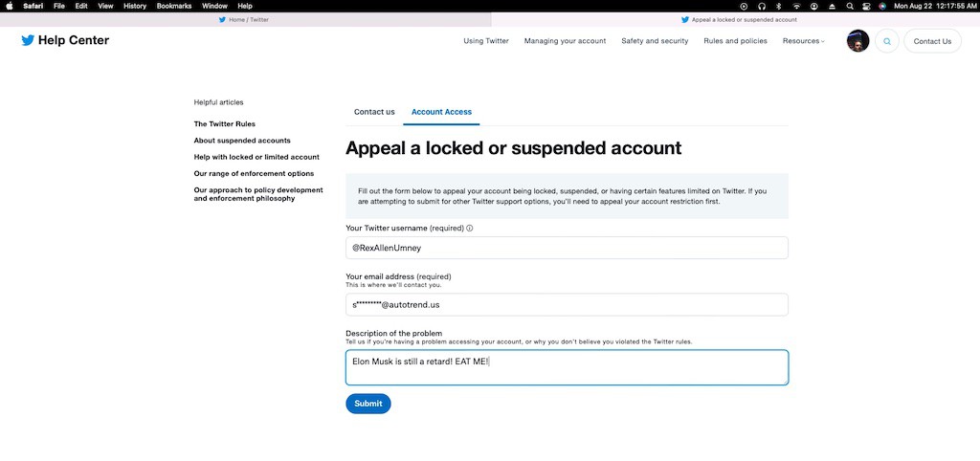Open the Safety and security link
This screenshot has height=461, width=980.
click(655, 41)
